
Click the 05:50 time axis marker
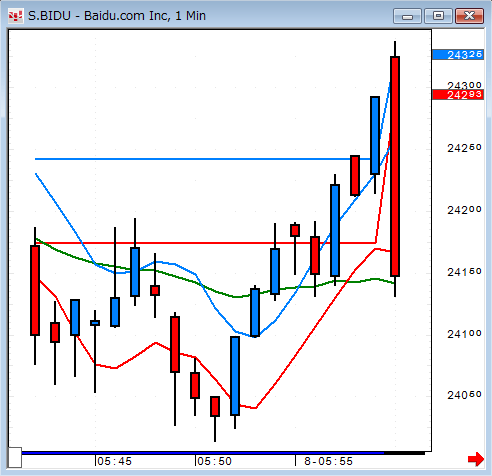click(x=214, y=461)
